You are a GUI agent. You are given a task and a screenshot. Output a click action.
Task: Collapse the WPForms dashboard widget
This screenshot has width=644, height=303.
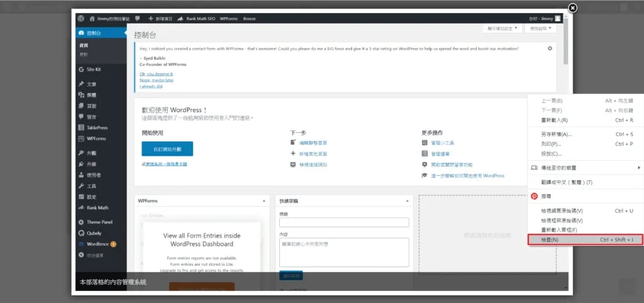pos(264,201)
